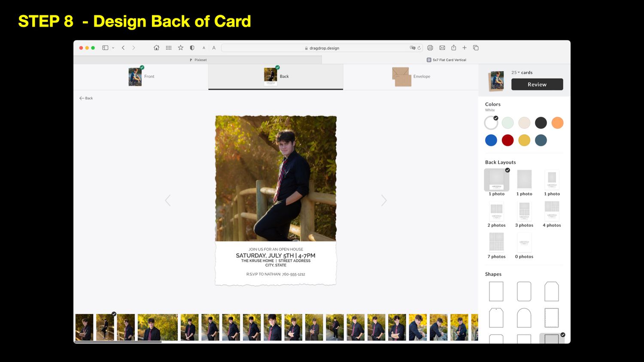Choose the mustard yellow color swatch
Image resolution: width=644 pixels, height=362 pixels.
pos(524,140)
